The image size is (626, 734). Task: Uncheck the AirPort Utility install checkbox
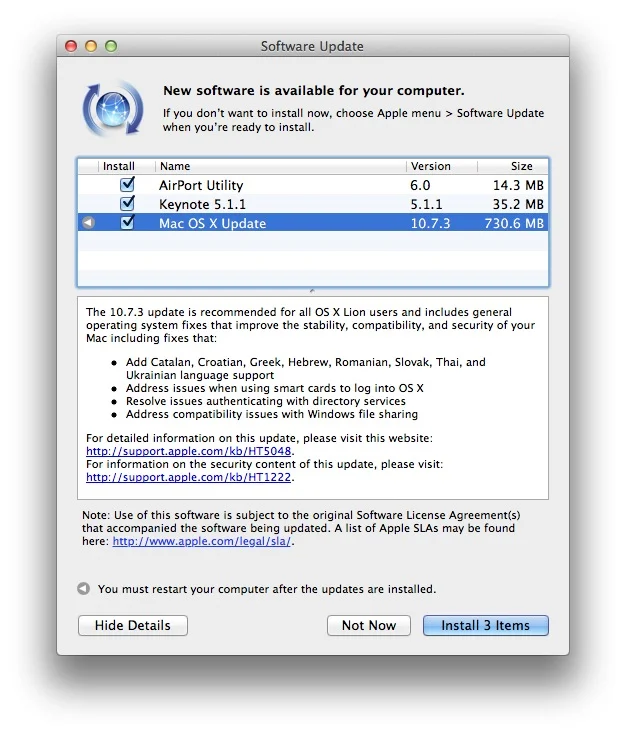coord(127,184)
